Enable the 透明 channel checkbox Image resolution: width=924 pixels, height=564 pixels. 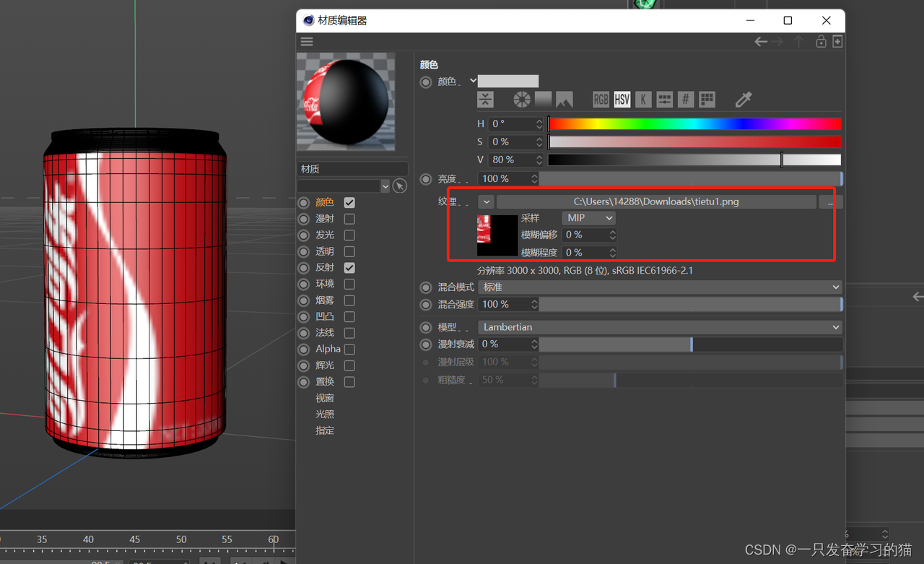[x=349, y=251]
